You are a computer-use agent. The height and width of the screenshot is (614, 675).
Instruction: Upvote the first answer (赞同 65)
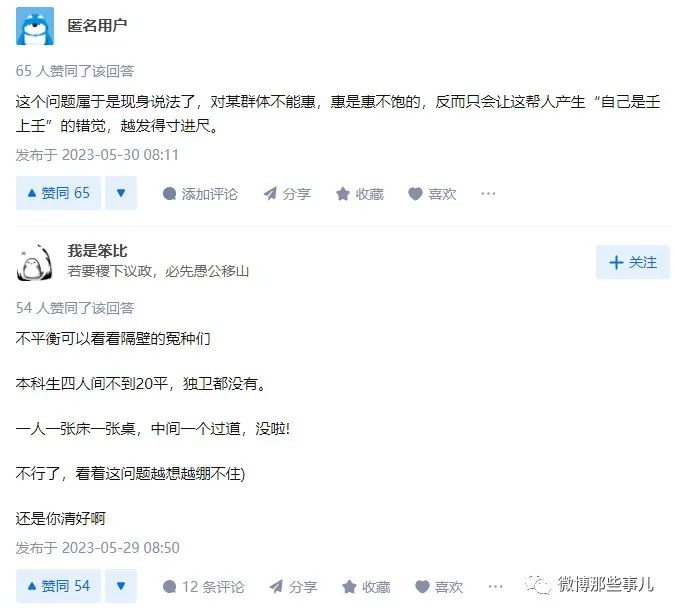tap(58, 193)
